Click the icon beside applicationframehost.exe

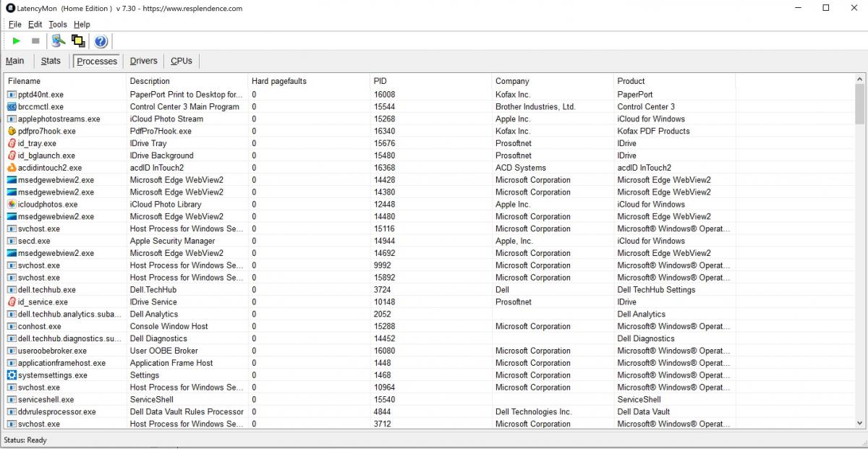point(12,364)
